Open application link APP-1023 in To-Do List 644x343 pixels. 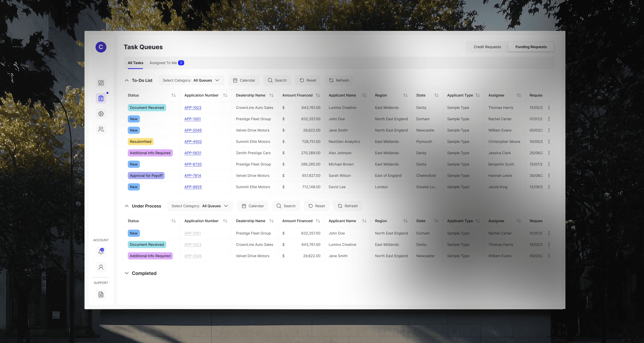(193, 108)
